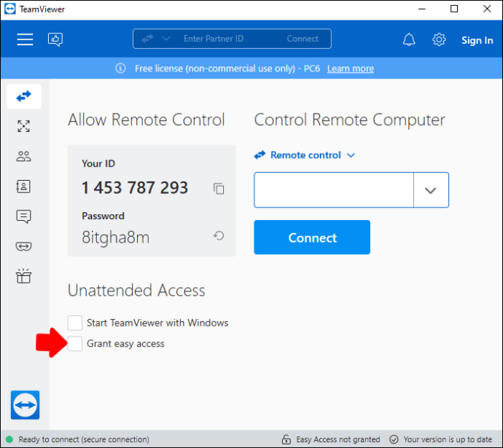Focus the top Enter Partner ID field
The height and width of the screenshot is (448, 503).
click(x=219, y=39)
